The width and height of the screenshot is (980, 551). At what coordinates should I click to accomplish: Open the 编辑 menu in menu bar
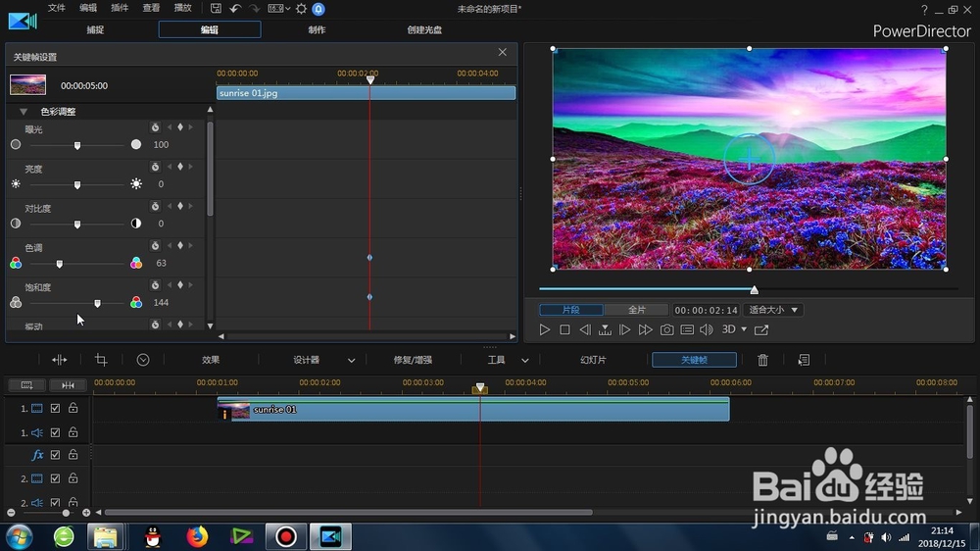(x=88, y=8)
